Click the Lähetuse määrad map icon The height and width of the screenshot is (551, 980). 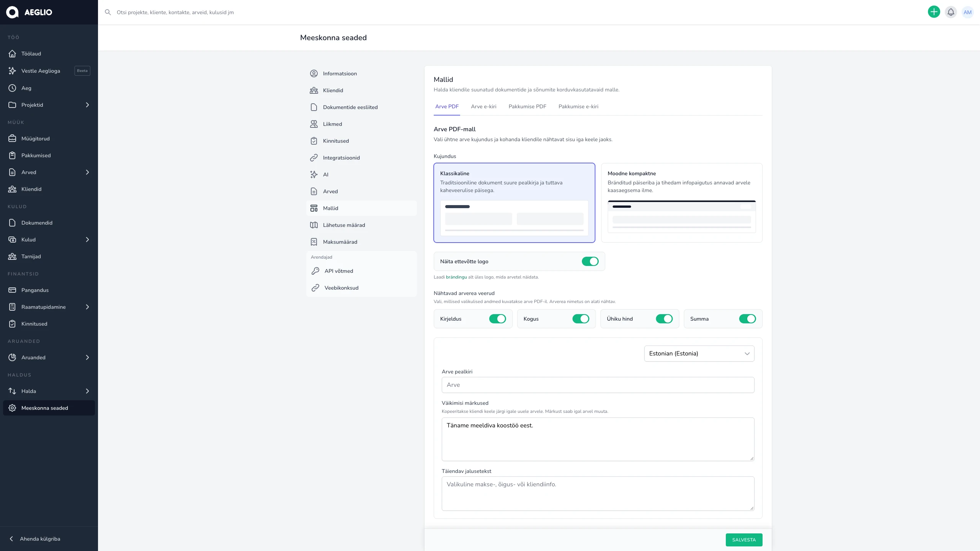(x=314, y=225)
